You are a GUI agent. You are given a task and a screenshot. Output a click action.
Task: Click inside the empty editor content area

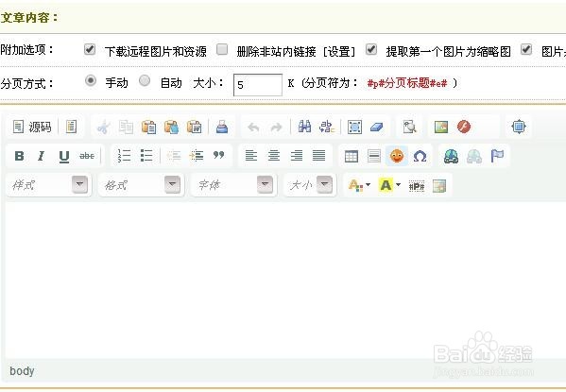pos(285,280)
